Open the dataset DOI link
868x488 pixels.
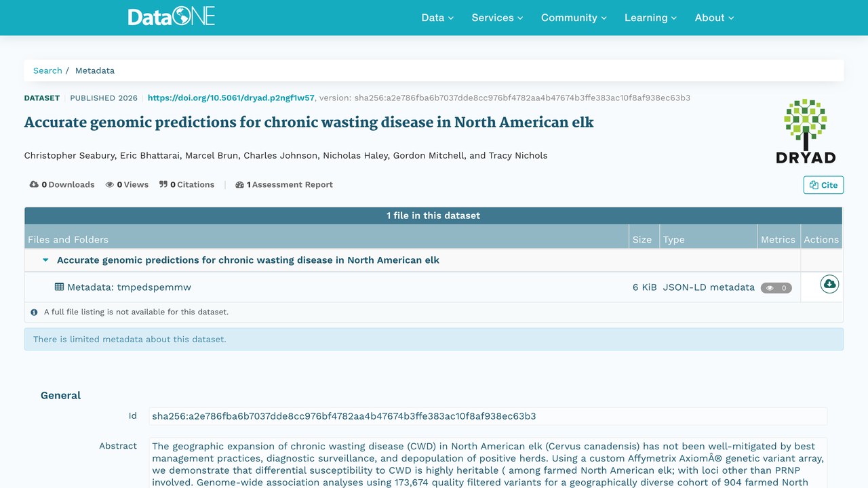tap(231, 98)
